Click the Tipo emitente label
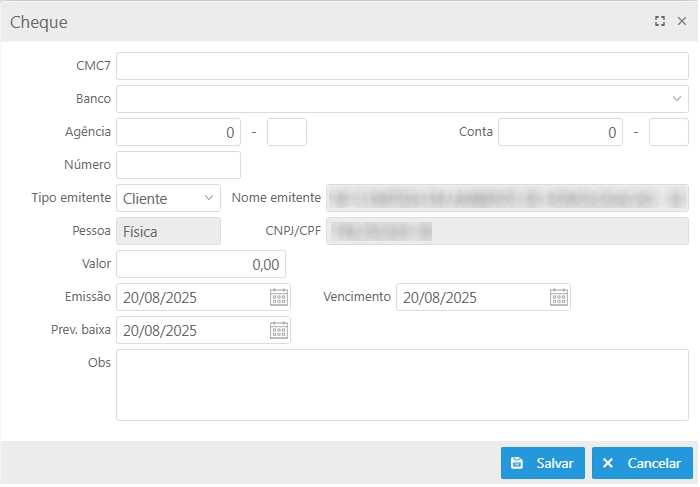The image size is (700, 487). 71,198
